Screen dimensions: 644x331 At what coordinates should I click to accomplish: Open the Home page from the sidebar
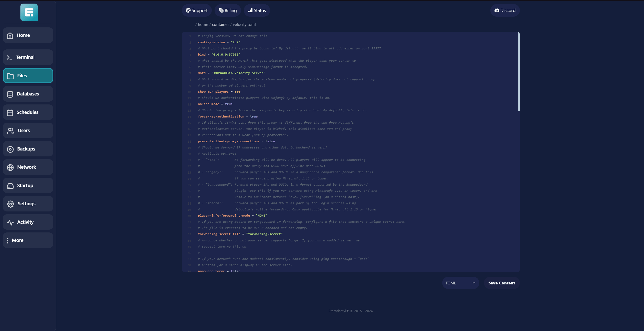click(28, 35)
